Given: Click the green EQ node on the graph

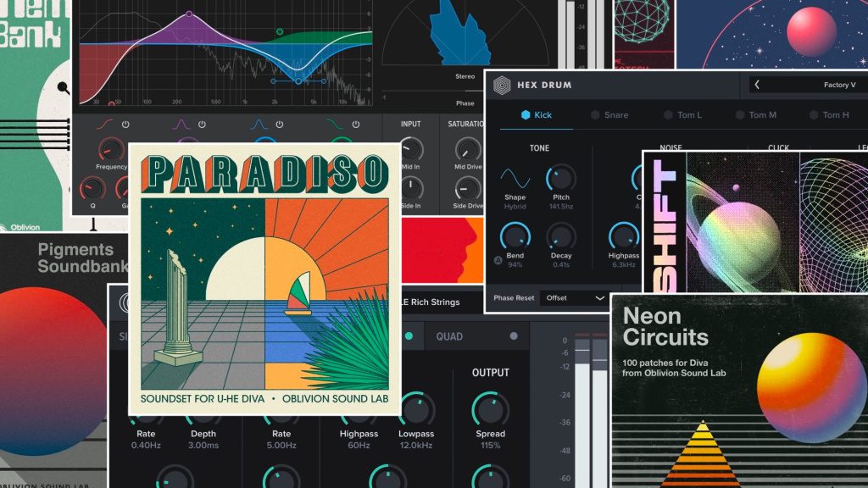Looking at the screenshot, I should click(280, 31).
